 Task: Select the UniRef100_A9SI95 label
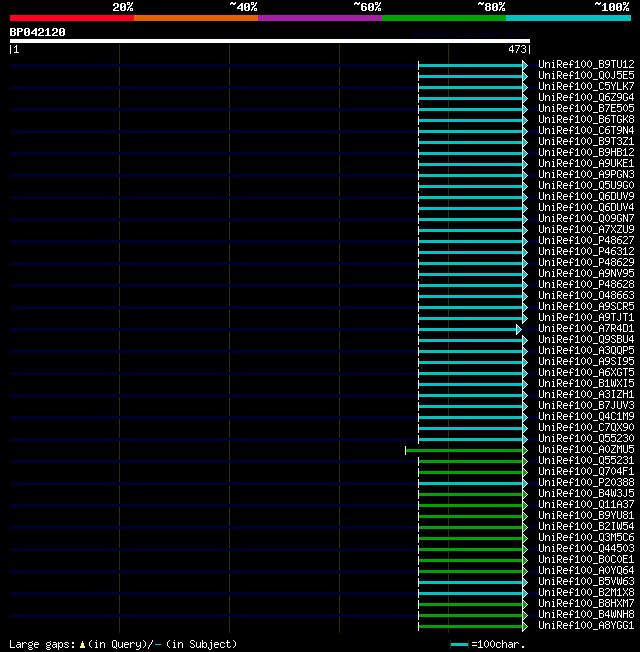point(586,361)
